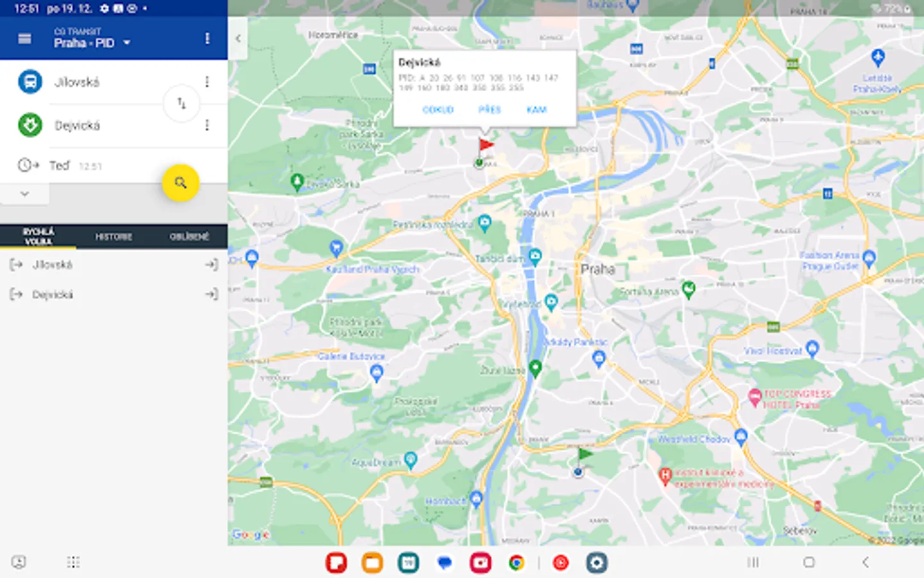Switch to Rychlá volba tab
The image size is (924, 578).
point(38,236)
